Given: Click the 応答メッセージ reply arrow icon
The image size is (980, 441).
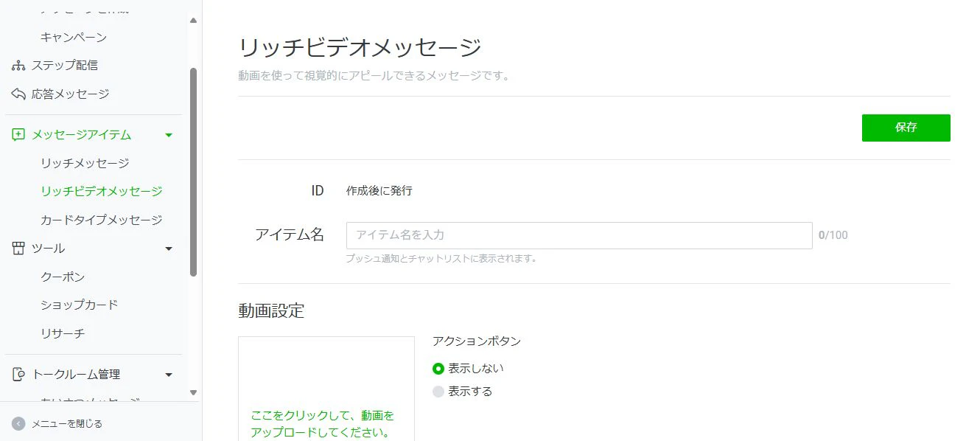Looking at the screenshot, I should point(18,94).
